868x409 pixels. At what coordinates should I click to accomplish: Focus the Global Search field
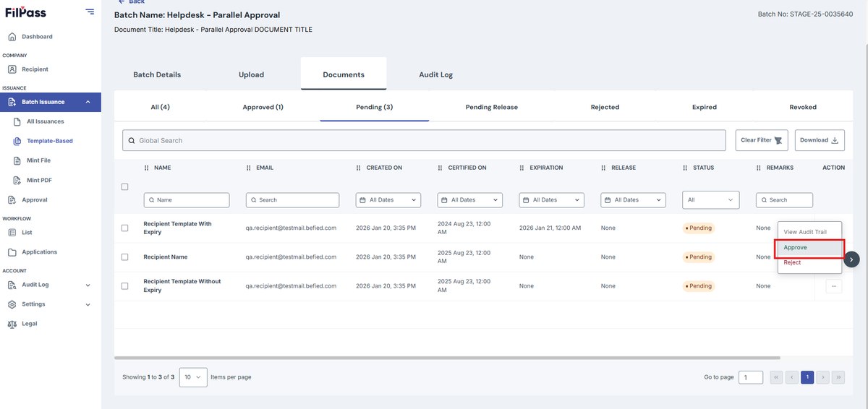click(x=424, y=140)
